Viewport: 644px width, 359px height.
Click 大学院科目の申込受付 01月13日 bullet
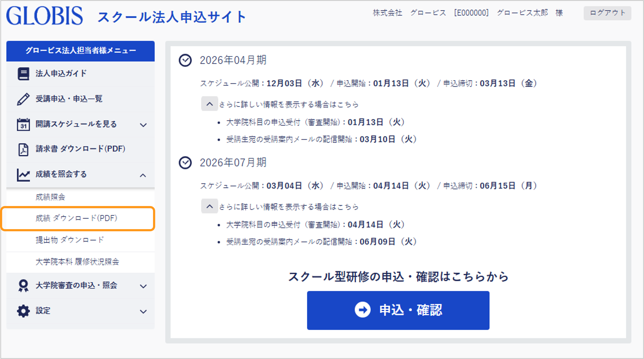pyautogui.click(x=315, y=122)
